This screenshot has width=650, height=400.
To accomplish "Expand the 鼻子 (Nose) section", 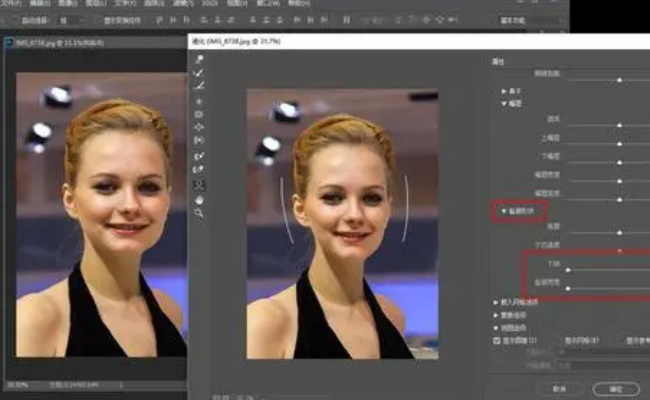I will click(504, 89).
